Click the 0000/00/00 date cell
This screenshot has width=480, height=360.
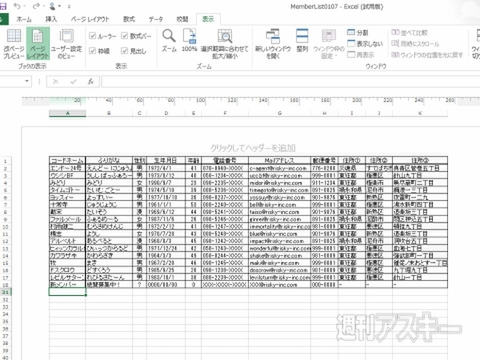pos(166,285)
